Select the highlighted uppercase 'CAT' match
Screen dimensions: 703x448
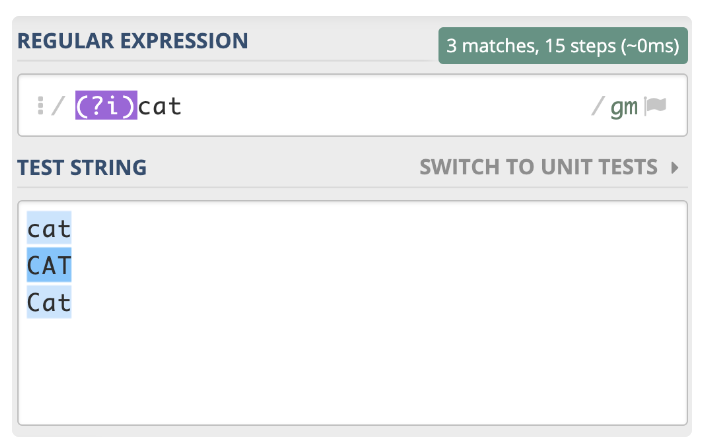(49, 266)
